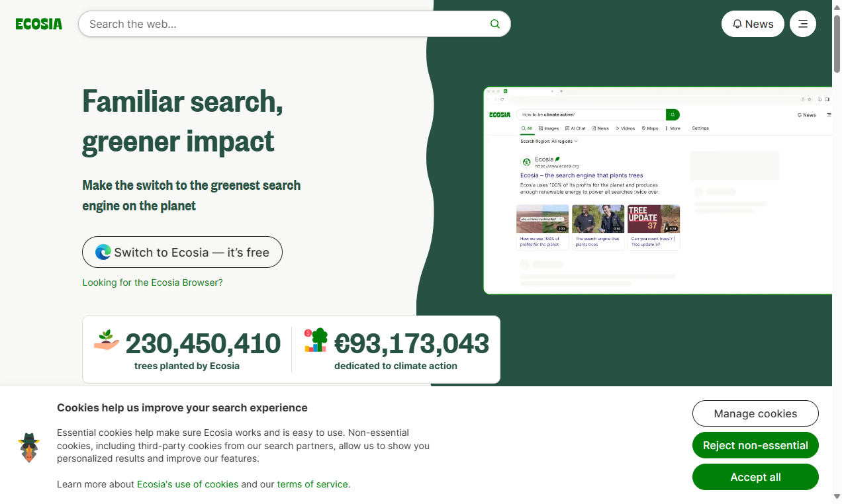Image resolution: width=842 pixels, height=504 pixels.
Task: Click the detective mascot icon in the cookie banner
Action: [29, 447]
